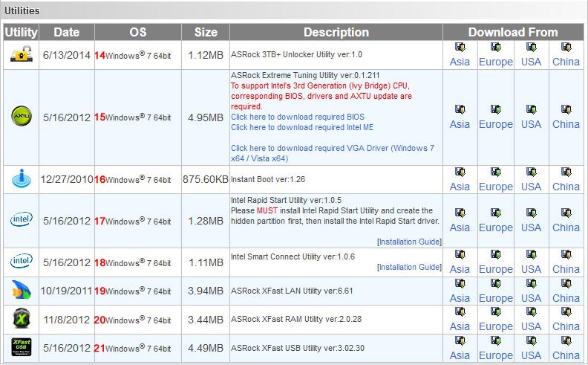Click the 3TB+ Unlocker utility lock icon
The image size is (588, 365).
[x=22, y=54]
